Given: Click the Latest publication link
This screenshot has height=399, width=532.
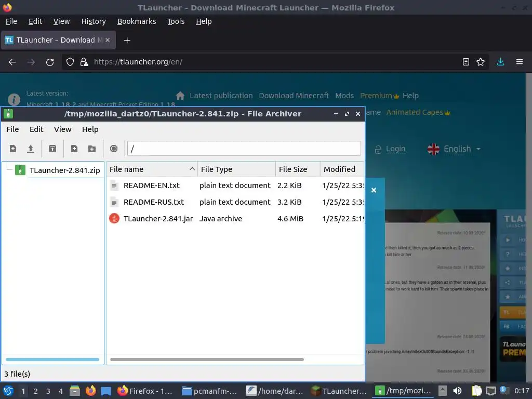Looking at the screenshot, I should 221,96.
